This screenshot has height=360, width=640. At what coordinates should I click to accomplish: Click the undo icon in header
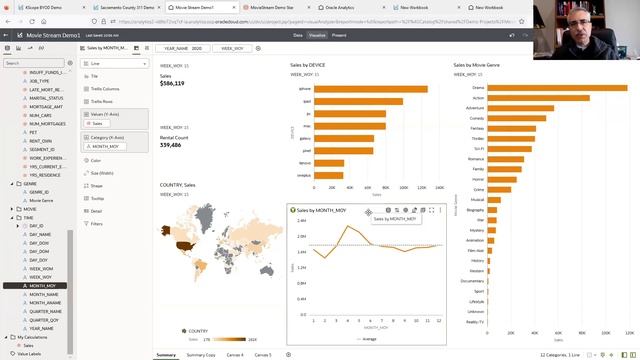(x=512, y=36)
